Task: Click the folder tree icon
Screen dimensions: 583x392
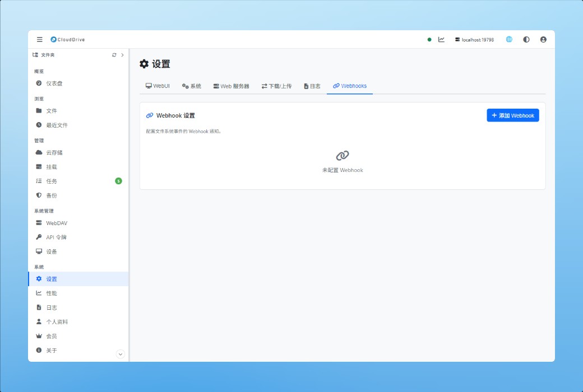Action: pos(35,55)
